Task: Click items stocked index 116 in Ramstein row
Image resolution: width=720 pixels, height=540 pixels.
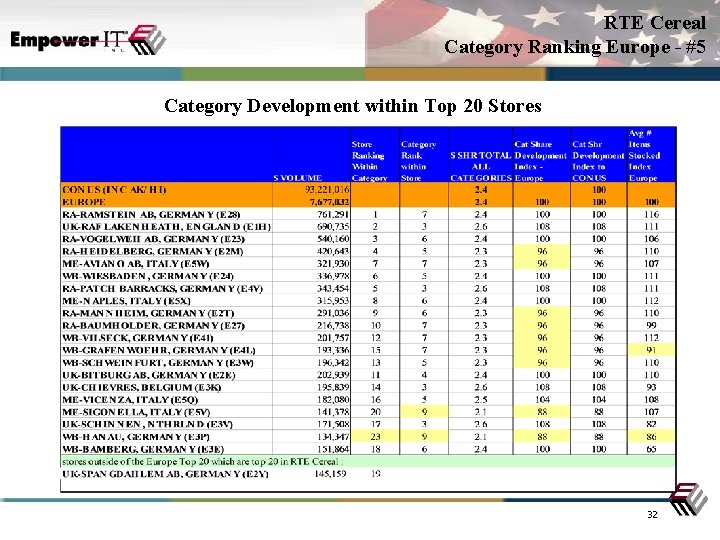Action: pos(651,214)
